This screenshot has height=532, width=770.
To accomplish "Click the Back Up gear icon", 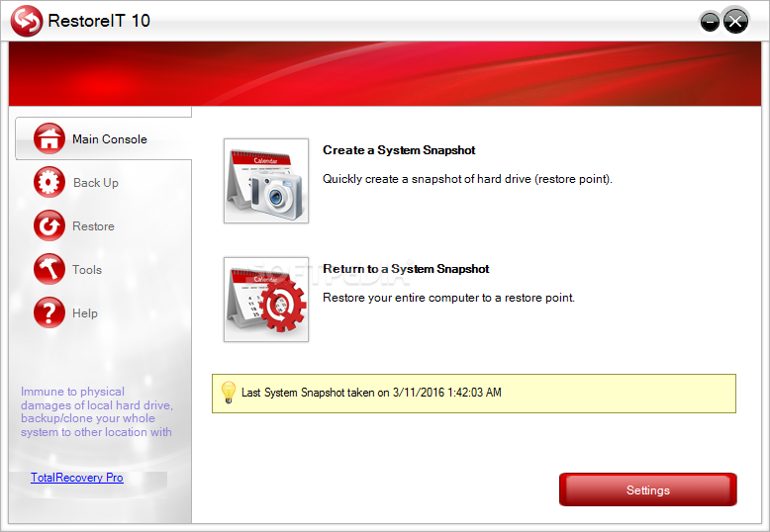I will (x=49, y=182).
